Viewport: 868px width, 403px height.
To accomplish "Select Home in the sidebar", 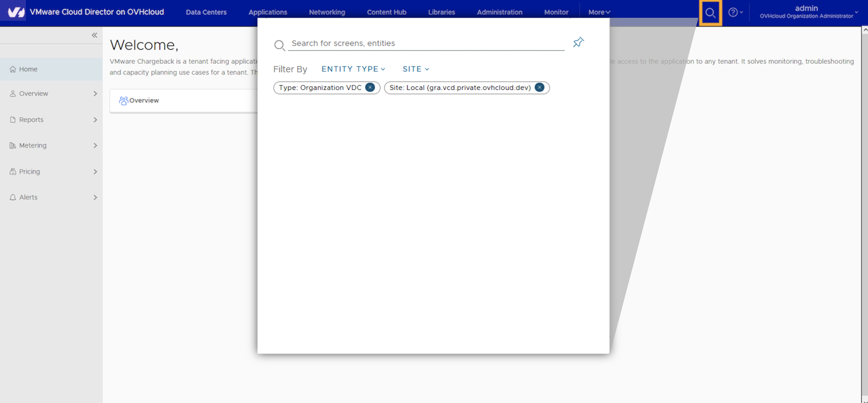I will pyautogui.click(x=51, y=69).
